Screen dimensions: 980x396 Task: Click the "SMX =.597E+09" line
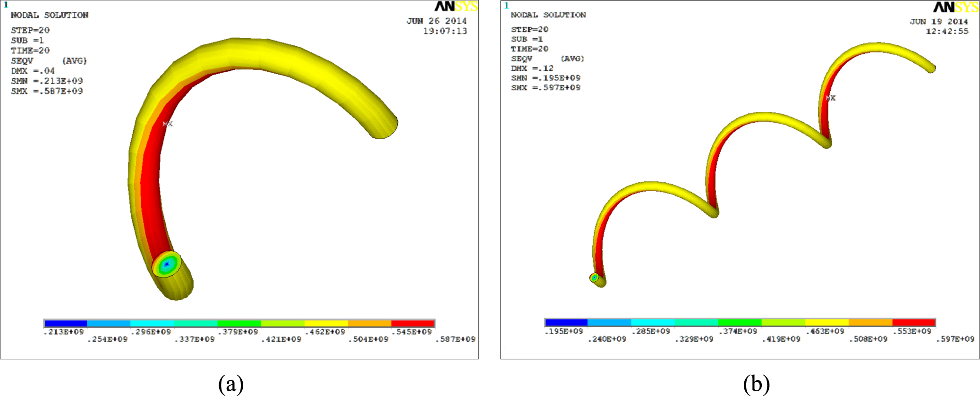coord(545,88)
